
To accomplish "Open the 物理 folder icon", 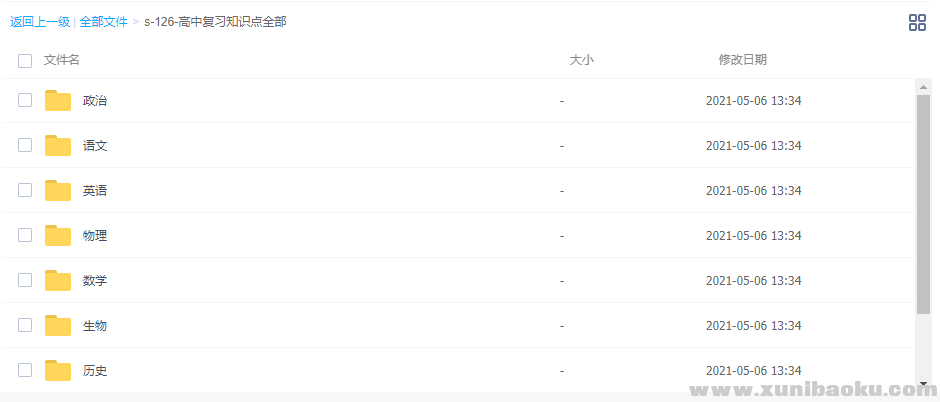I will (x=58, y=235).
